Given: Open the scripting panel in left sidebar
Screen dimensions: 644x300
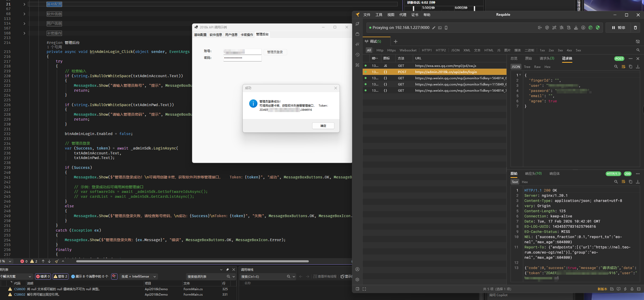Looking at the screenshot, I should tap(357, 44).
